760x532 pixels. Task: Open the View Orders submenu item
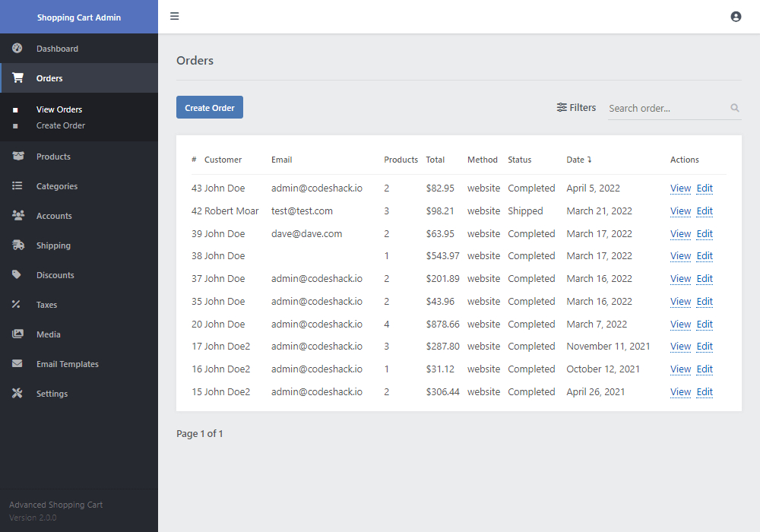coord(59,109)
